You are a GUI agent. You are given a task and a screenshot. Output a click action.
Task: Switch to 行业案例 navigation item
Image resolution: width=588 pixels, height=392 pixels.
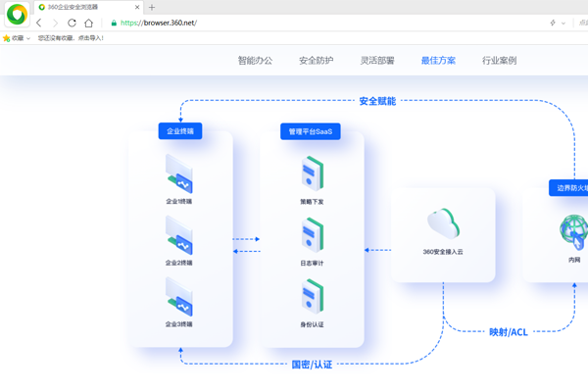[499, 61]
